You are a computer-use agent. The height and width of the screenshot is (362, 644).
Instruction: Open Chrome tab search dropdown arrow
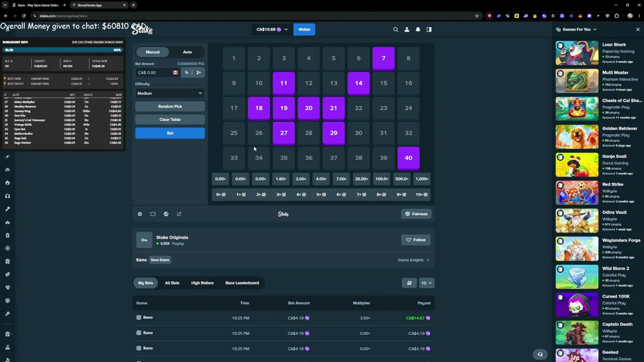click(5, 5)
